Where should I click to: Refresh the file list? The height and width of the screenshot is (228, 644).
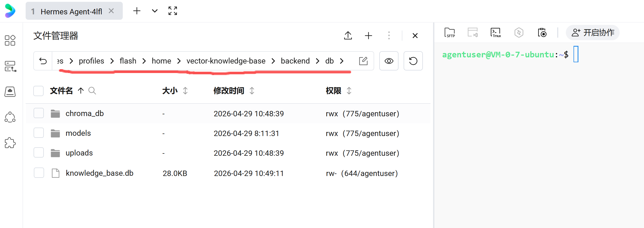pos(413,61)
